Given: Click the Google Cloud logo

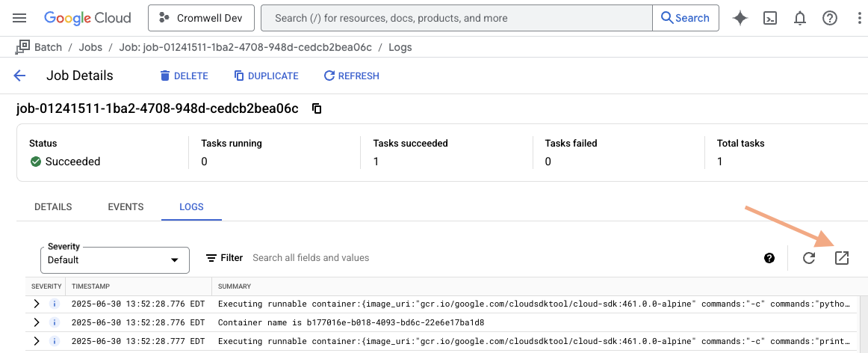Looking at the screenshot, I should [87, 18].
